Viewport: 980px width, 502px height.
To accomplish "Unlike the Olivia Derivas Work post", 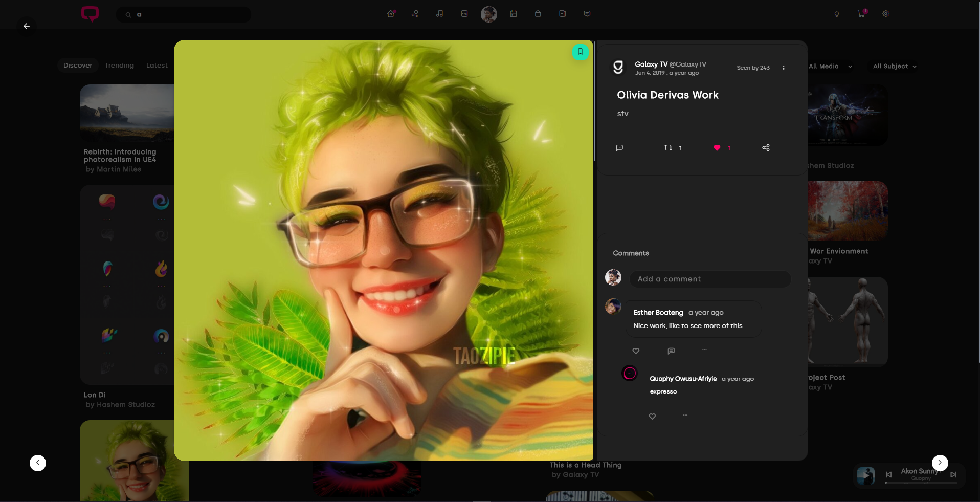I will click(717, 148).
